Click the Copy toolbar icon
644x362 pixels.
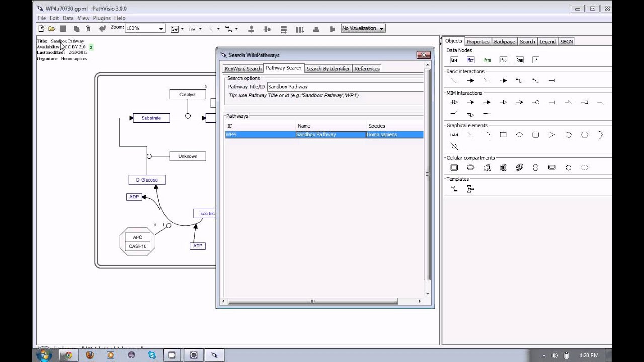click(76, 29)
